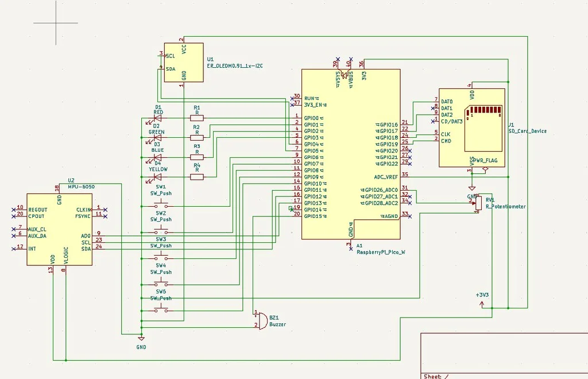Select the ADC_VREF pin label
Screen dimensions: 588x379
click(x=386, y=177)
